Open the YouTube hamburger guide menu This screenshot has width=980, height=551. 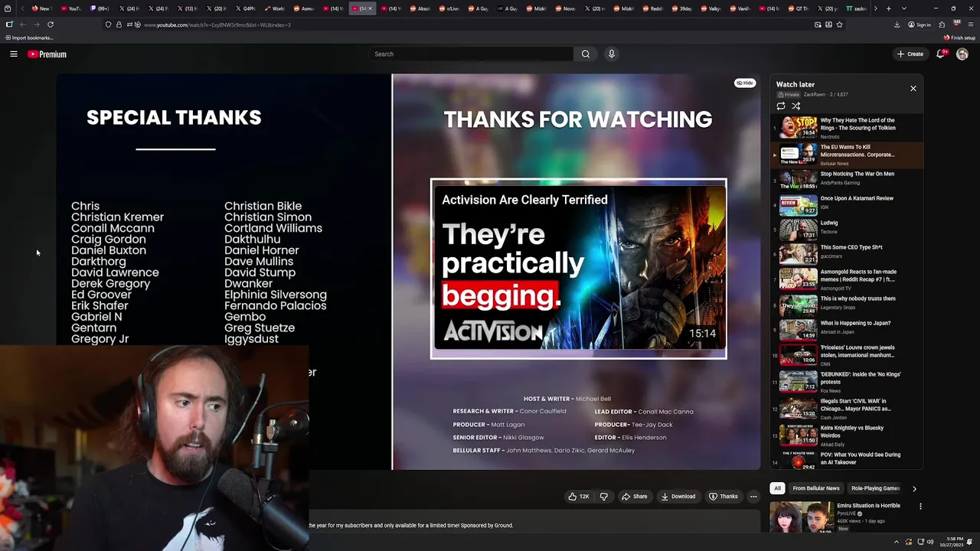(x=14, y=54)
